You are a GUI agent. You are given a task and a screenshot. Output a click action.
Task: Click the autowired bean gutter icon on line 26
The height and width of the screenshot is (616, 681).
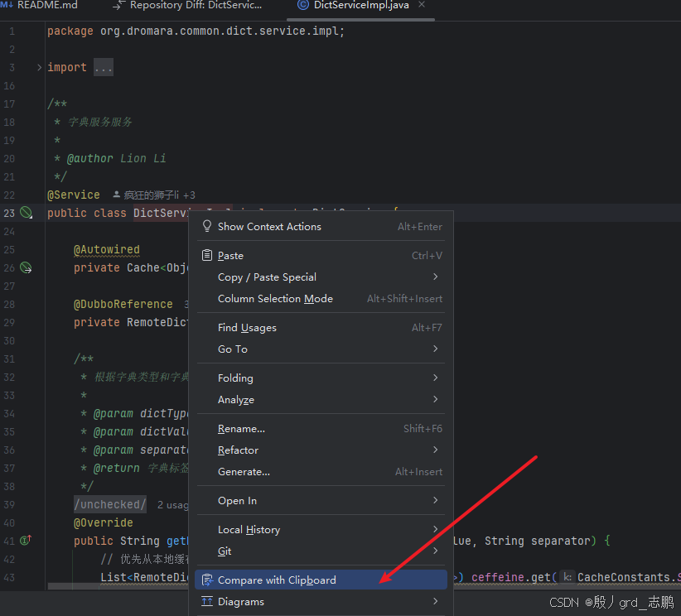point(26,267)
